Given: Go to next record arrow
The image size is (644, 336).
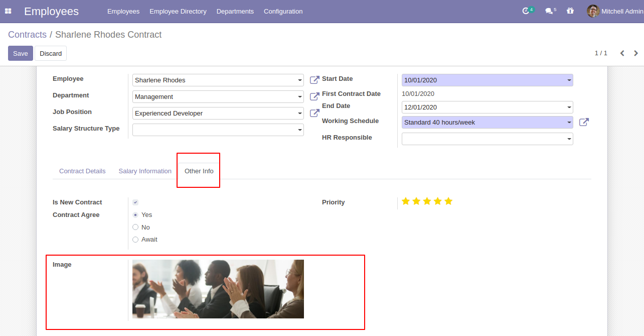Looking at the screenshot, I should tap(636, 53).
